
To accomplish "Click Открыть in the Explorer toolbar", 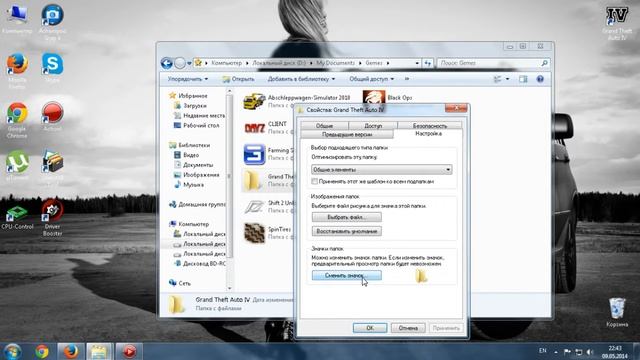I will pos(238,79).
